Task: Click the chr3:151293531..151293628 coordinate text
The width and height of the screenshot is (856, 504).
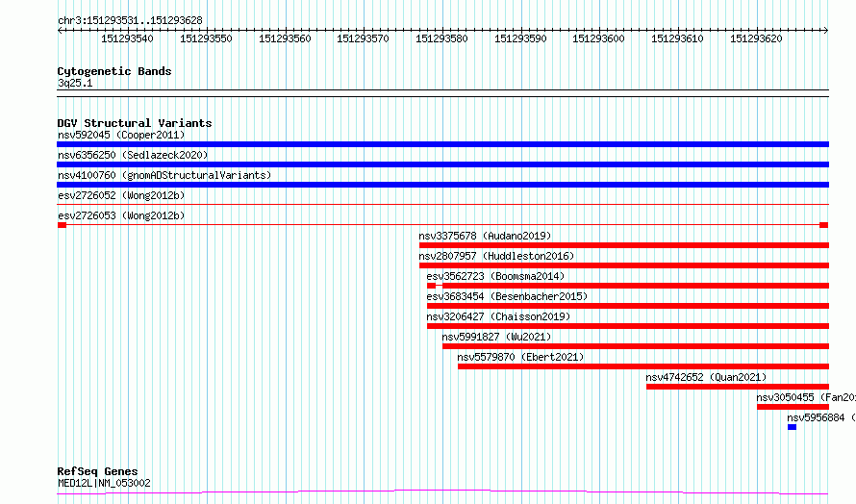Action: tap(130, 20)
